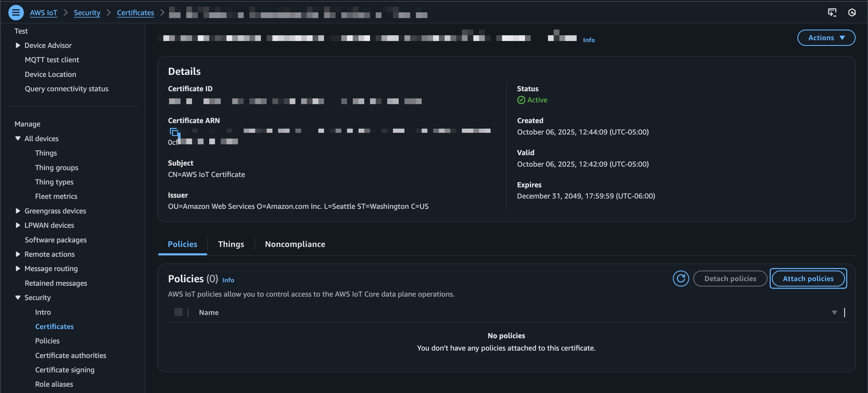Expand Greengrass devices section
868x393 pixels.
pos(18,211)
